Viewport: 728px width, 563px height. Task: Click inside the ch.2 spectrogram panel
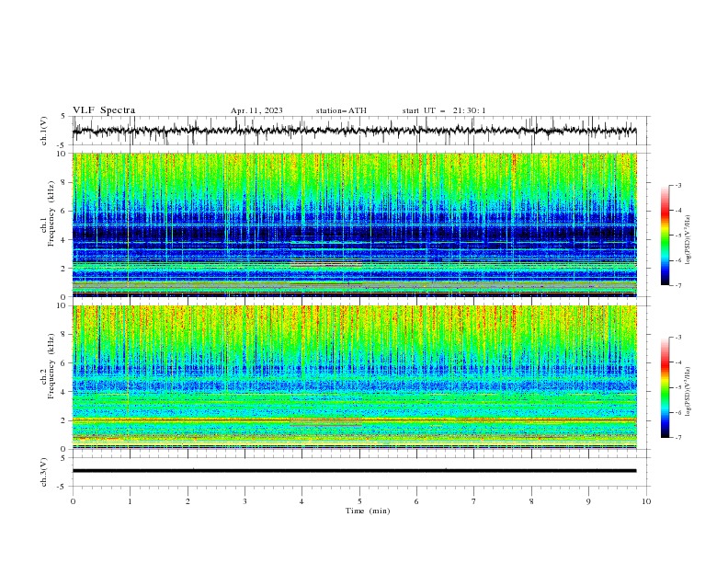[354, 377]
